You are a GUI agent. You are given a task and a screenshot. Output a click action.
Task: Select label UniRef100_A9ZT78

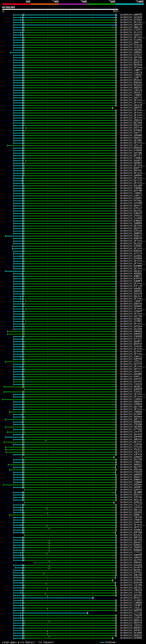coord(131,128)
